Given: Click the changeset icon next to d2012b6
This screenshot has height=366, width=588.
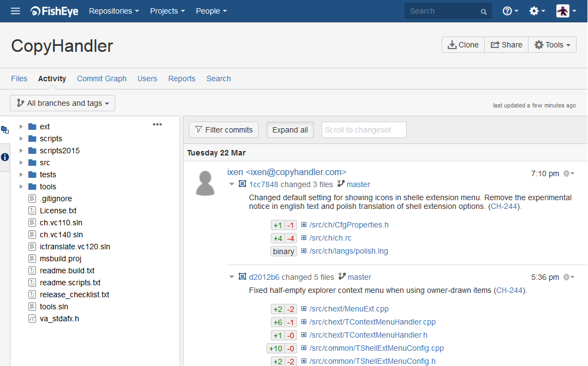Looking at the screenshot, I should click(242, 277).
